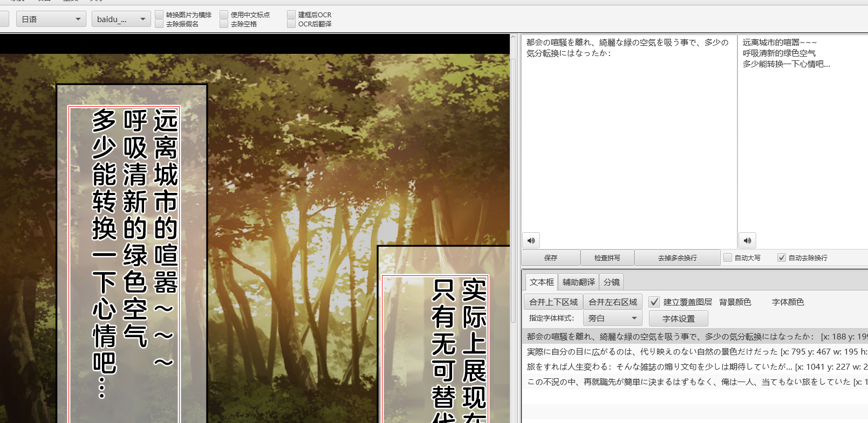Select the list row starting この不況の中
Image resolution: width=868 pixels, height=423 pixels.
(695, 382)
